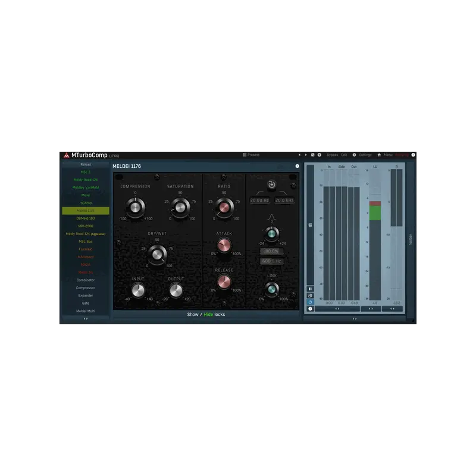Select Gate device

pos(86,303)
